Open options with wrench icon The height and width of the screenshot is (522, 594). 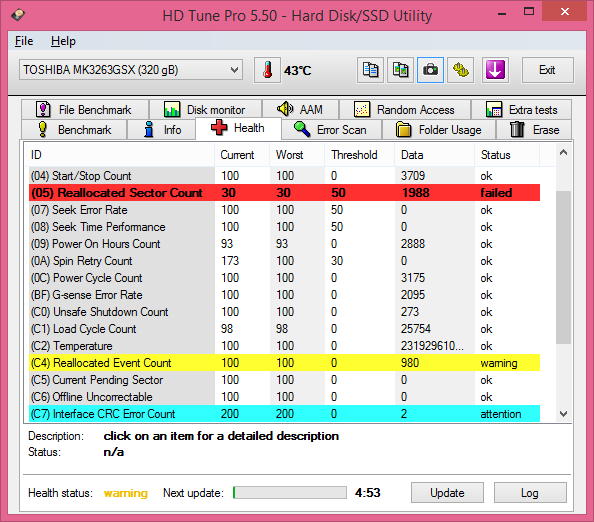point(461,70)
